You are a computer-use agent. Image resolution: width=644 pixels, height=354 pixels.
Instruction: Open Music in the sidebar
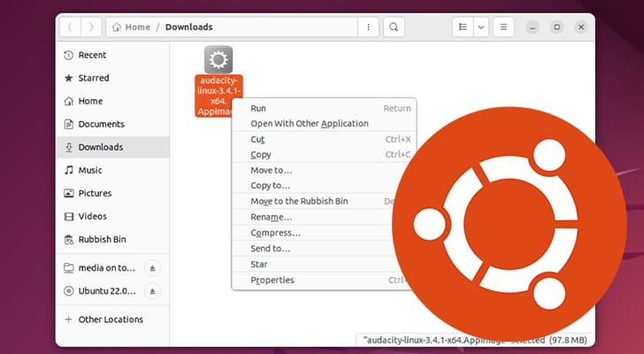112,170
